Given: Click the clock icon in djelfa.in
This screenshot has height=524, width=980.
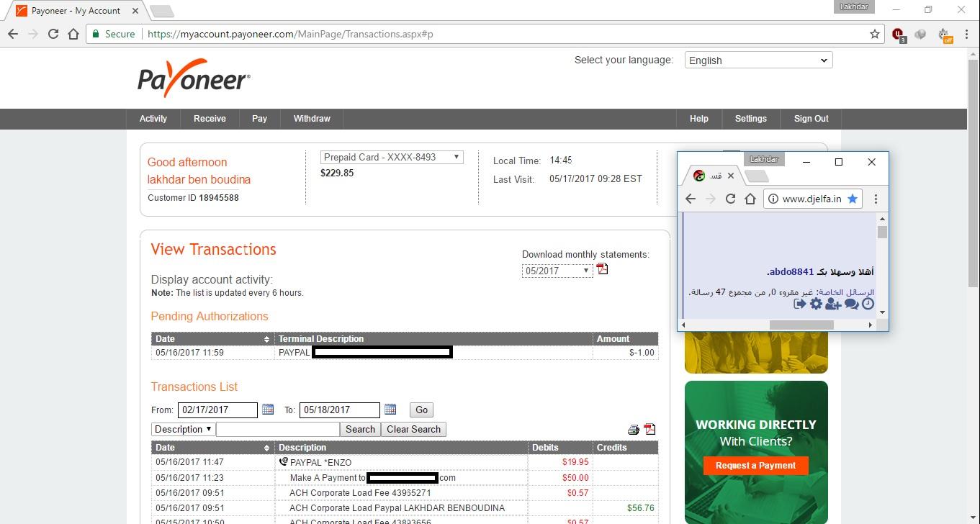Looking at the screenshot, I should coord(868,304).
